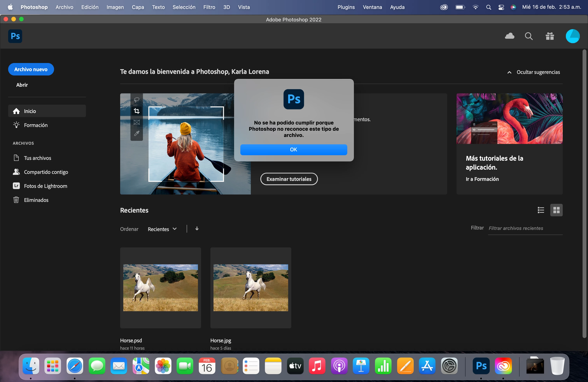
Task: Toggle sort direction arrow
Action: tap(197, 229)
